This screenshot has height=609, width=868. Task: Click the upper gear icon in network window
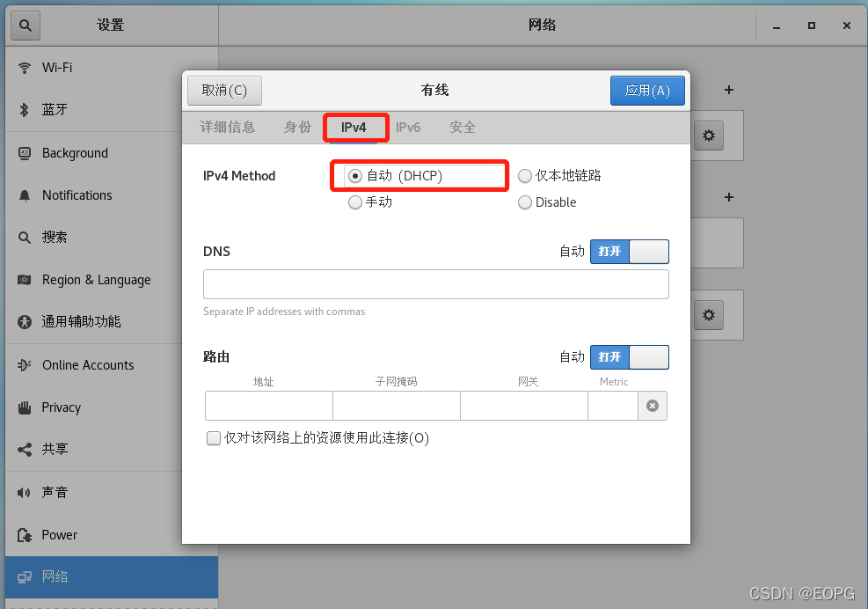pos(709,136)
